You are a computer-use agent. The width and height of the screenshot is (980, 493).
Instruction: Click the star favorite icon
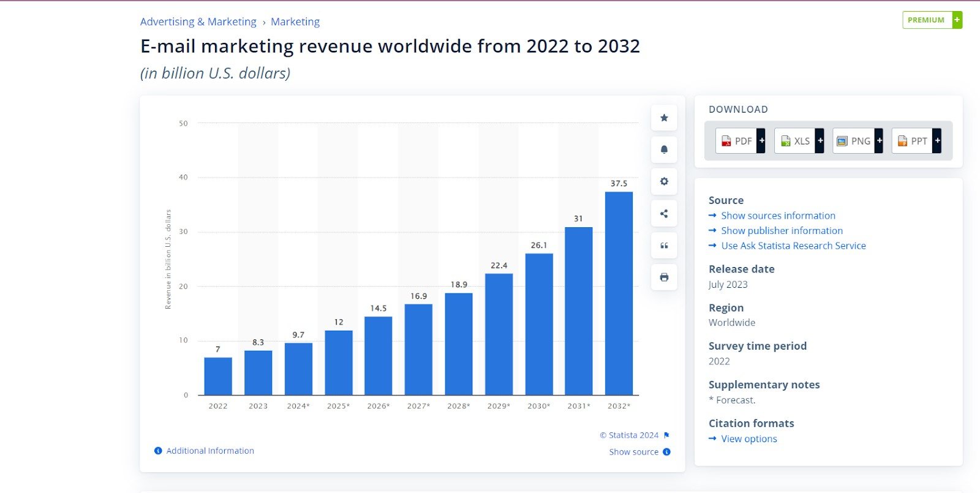(x=664, y=118)
